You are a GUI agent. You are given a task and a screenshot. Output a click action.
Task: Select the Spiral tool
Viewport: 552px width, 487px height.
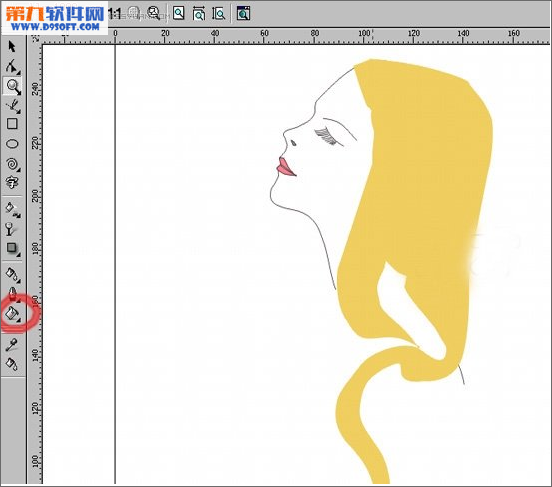point(12,164)
